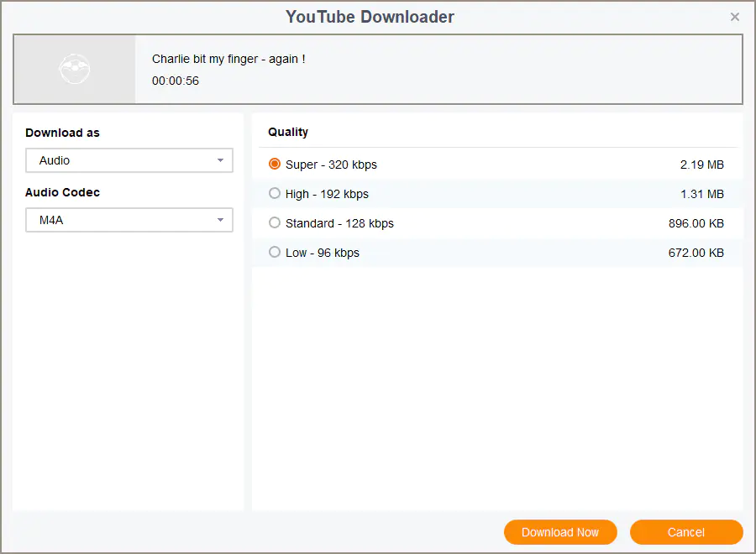Click the Audio Codec label
The image size is (756, 554).
(62, 192)
